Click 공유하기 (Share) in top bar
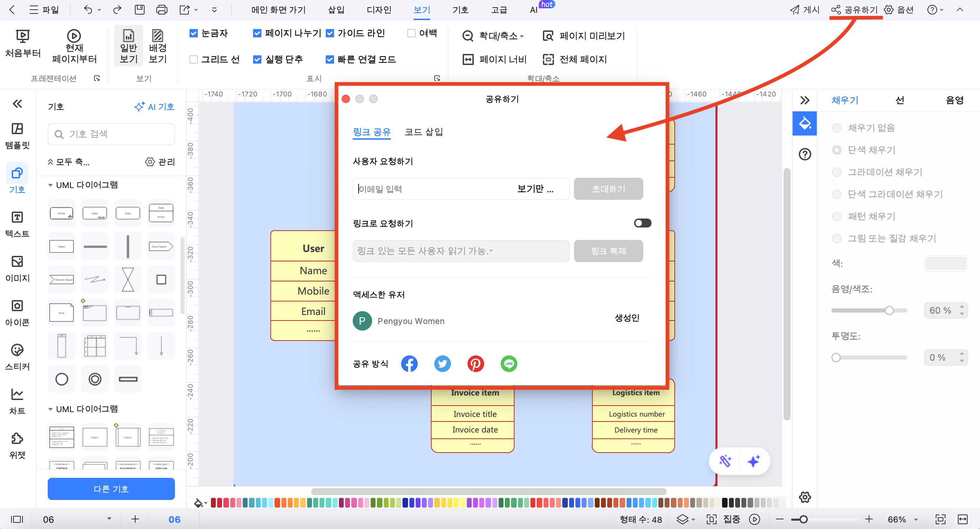The width and height of the screenshot is (980, 529). (x=854, y=10)
